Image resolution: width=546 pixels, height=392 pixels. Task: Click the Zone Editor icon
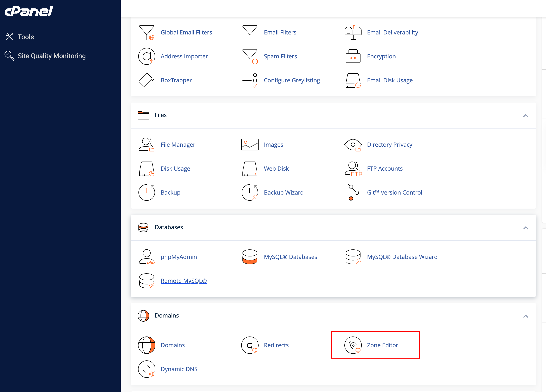pyautogui.click(x=353, y=345)
